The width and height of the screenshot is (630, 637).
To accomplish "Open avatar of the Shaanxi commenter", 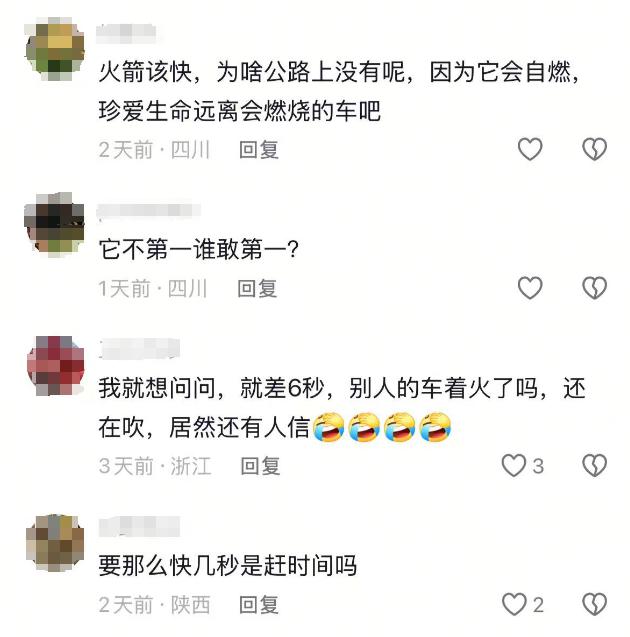I will click(55, 543).
